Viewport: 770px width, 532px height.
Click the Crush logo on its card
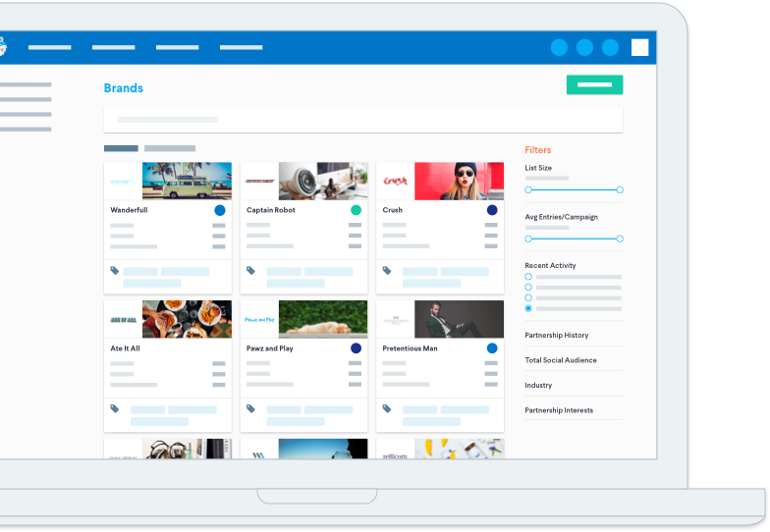point(395,181)
